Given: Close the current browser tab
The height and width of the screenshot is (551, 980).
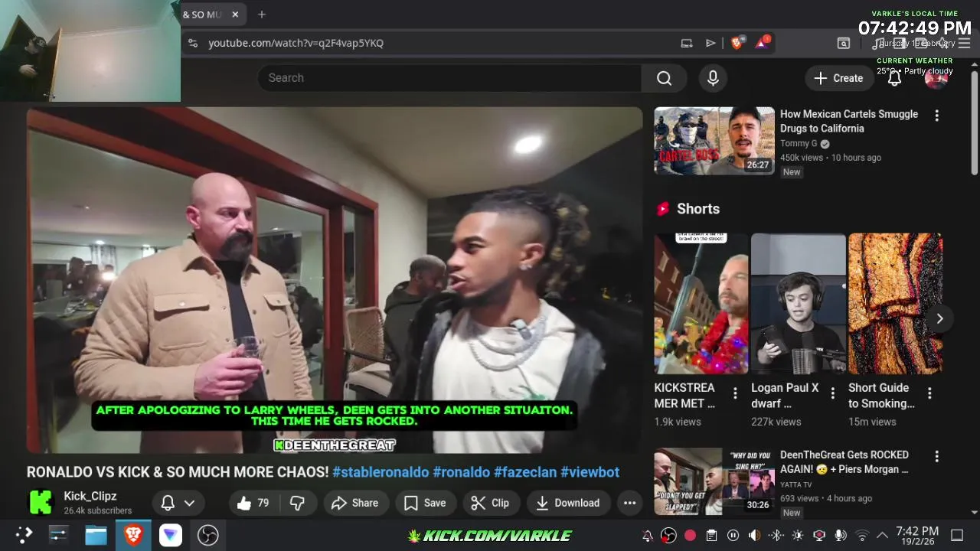Looking at the screenshot, I should point(235,15).
